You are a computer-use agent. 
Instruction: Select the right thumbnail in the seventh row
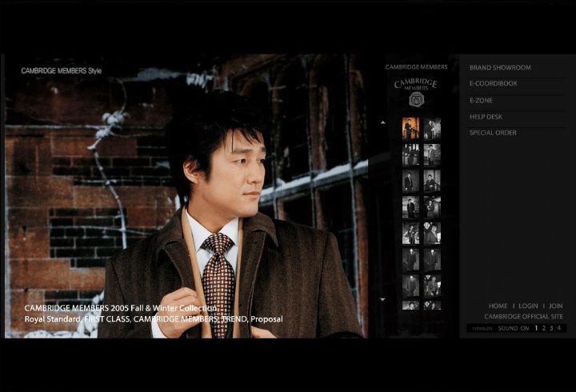click(432, 286)
